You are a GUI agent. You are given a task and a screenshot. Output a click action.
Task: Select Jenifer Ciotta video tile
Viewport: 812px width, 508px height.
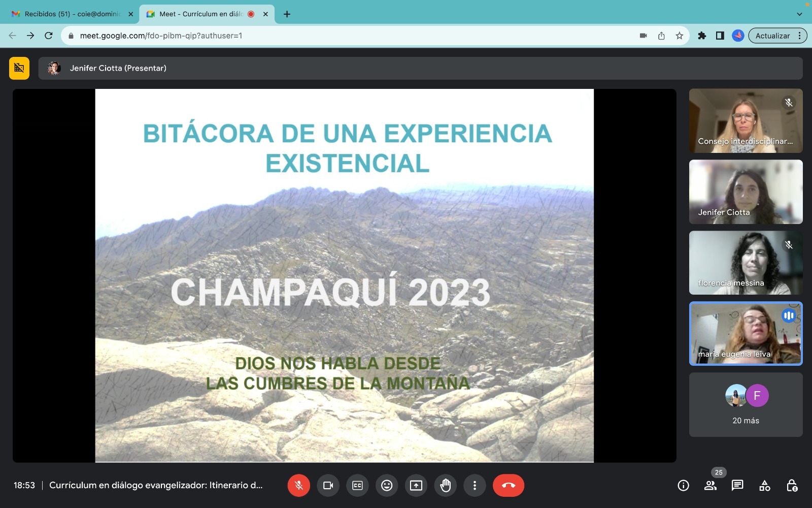pos(746,192)
